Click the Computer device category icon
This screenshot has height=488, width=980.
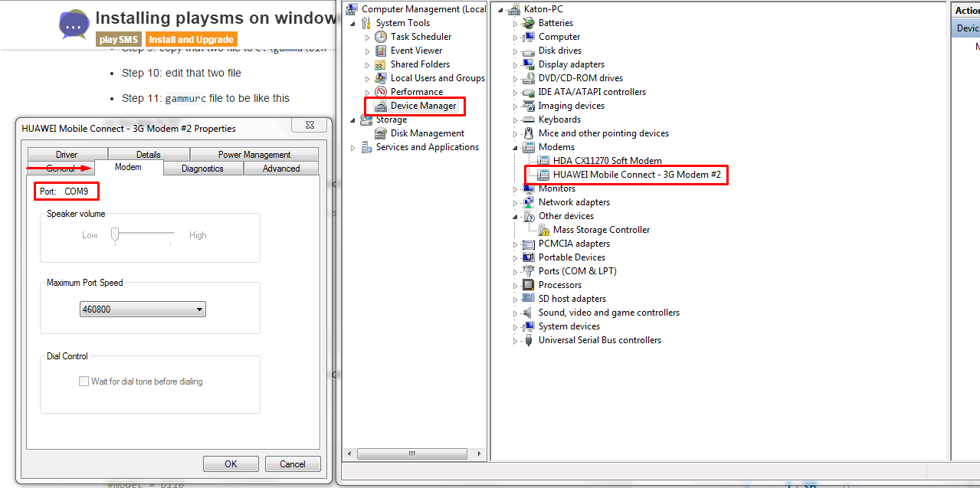click(528, 37)
